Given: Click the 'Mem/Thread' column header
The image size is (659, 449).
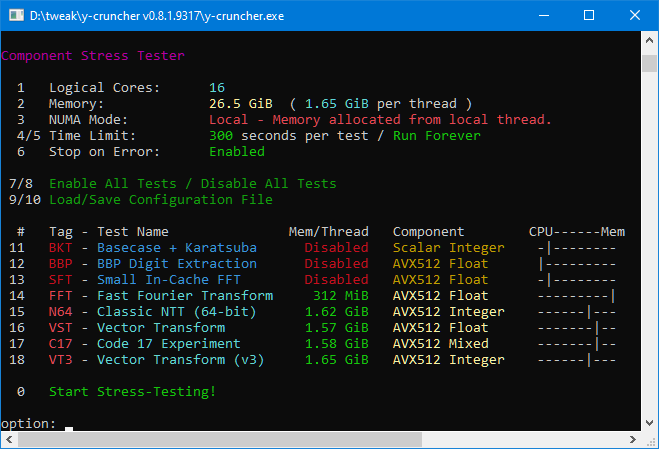Looking at the screenshot, I should click(x=329, y=231).
